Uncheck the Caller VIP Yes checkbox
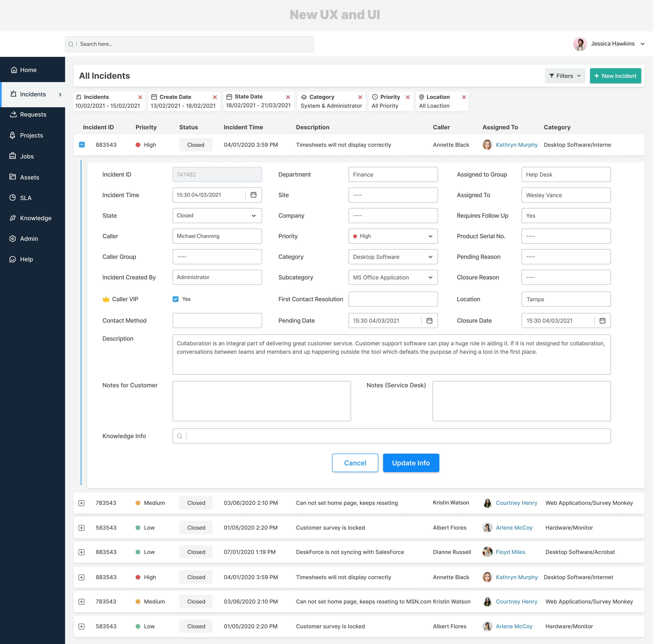Screen dimensions: 653x644 [175, 299]
